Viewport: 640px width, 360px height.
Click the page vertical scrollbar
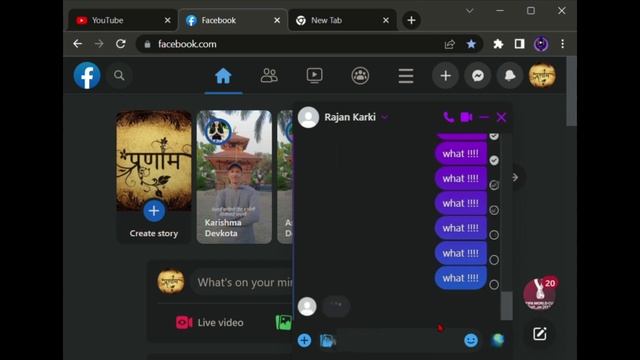pos(571,91)
